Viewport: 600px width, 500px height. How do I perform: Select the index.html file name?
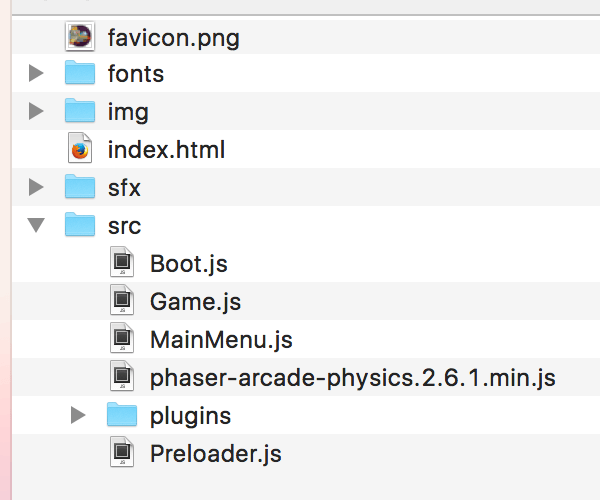166,150
